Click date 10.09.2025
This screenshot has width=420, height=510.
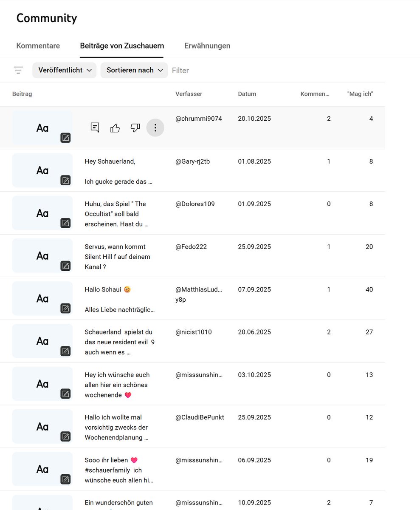(254, 503)
